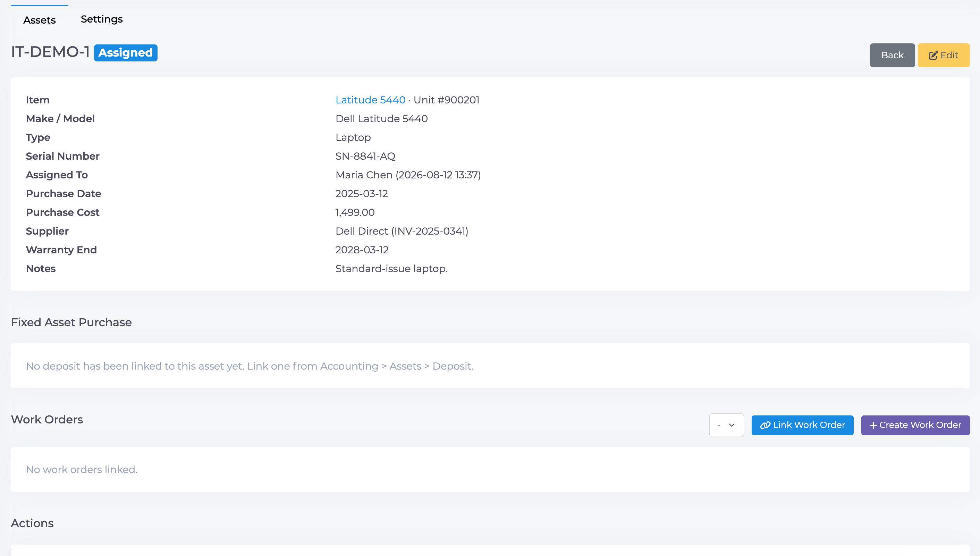The height and width of the screenshot is (556, 980).
Task: Click the Item label
Action: 38,100
